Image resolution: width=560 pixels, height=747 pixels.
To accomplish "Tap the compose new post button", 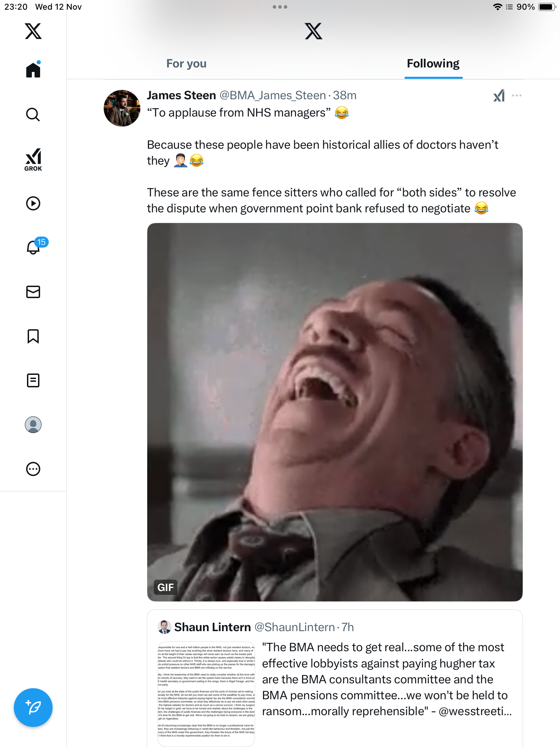I will [33, 708].
